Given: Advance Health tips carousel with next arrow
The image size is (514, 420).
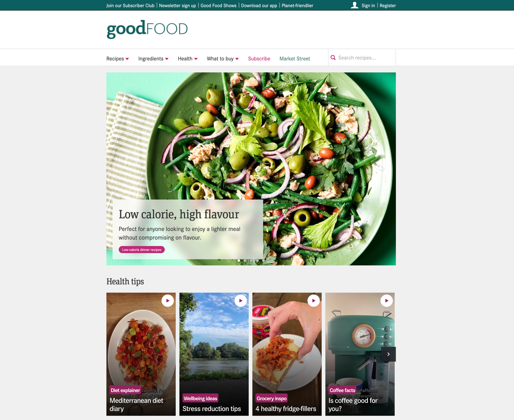Looking at the screenshot, I should tap(388, 354).
